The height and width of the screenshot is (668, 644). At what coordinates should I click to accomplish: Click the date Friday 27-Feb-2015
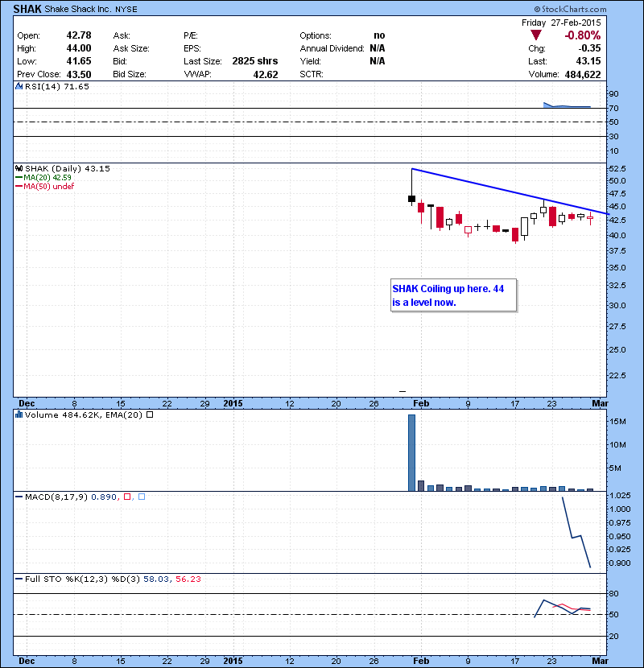tap(561, 23)
